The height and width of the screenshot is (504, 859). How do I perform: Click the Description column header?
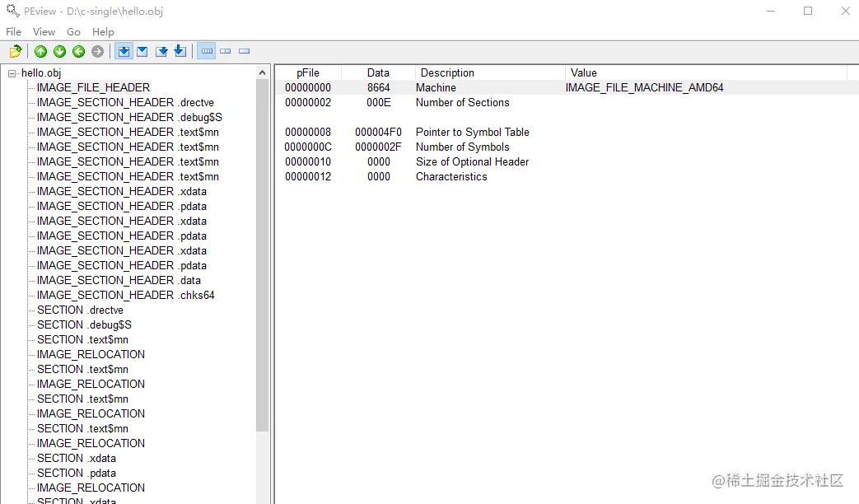(490, 72)
